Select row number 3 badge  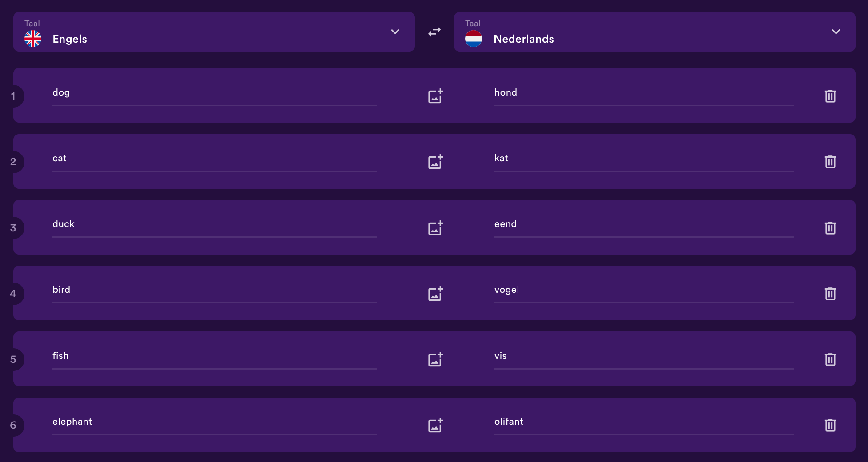click(x=13, y=228)
